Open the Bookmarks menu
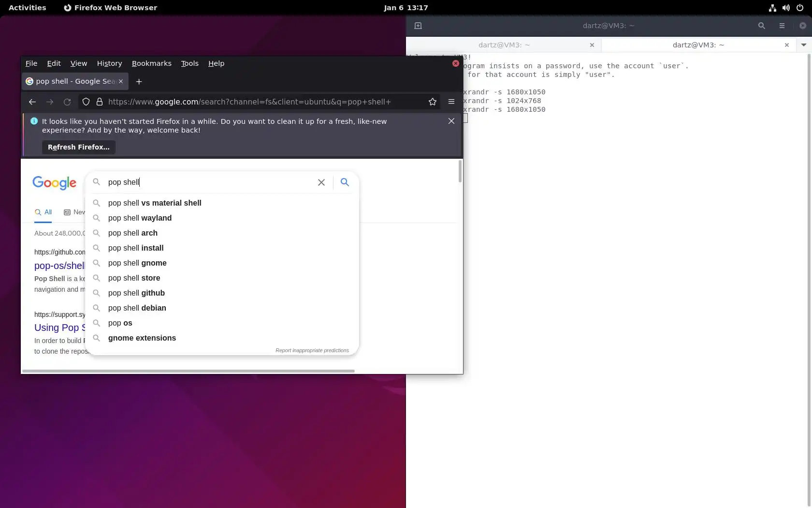The height and width of the screenshot is (508, 812). coord(152,63)
